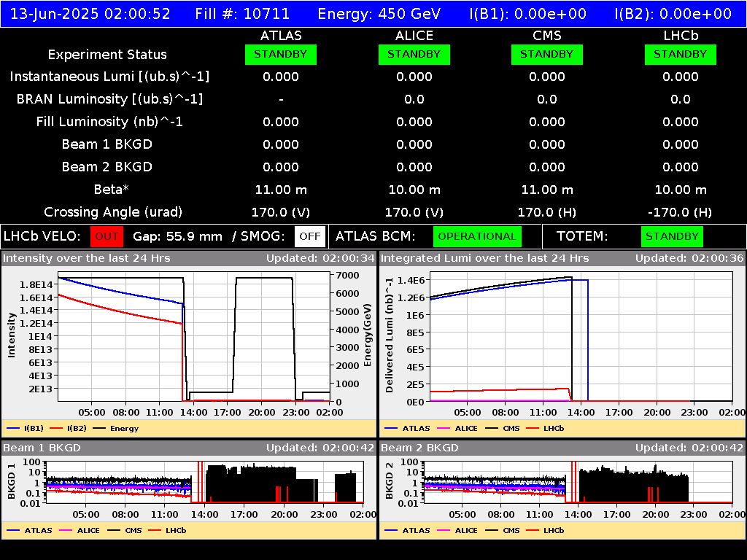The height and width of the screenshot is (560, 747).
Task: Click the VELO Gap: 55.9 mm text
Action: click(x=177, y=237)
